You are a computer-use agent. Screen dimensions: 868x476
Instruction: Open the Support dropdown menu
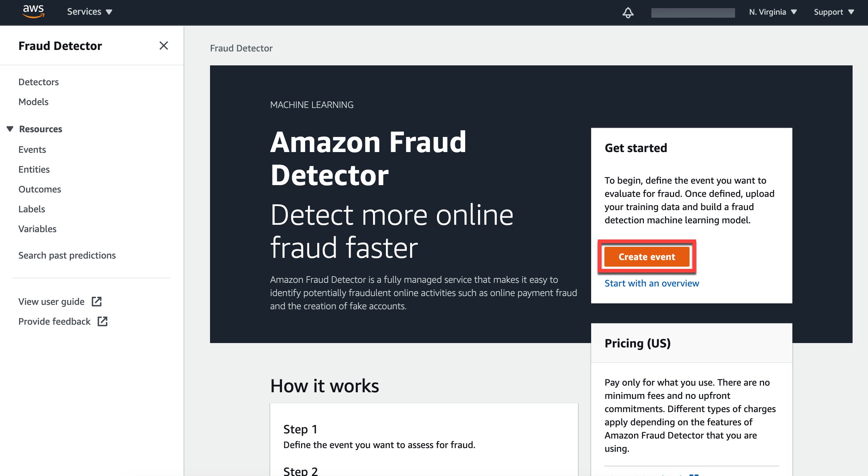[834, 12]
